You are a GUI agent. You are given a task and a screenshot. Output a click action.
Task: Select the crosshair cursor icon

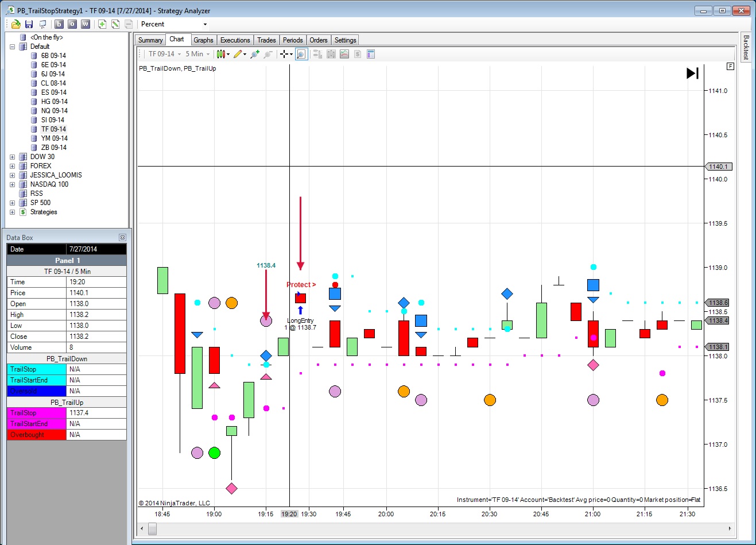click(284, 54)
